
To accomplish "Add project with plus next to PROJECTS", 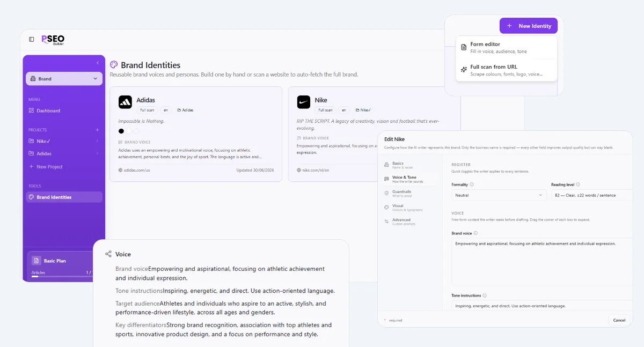I will [97, 130].
